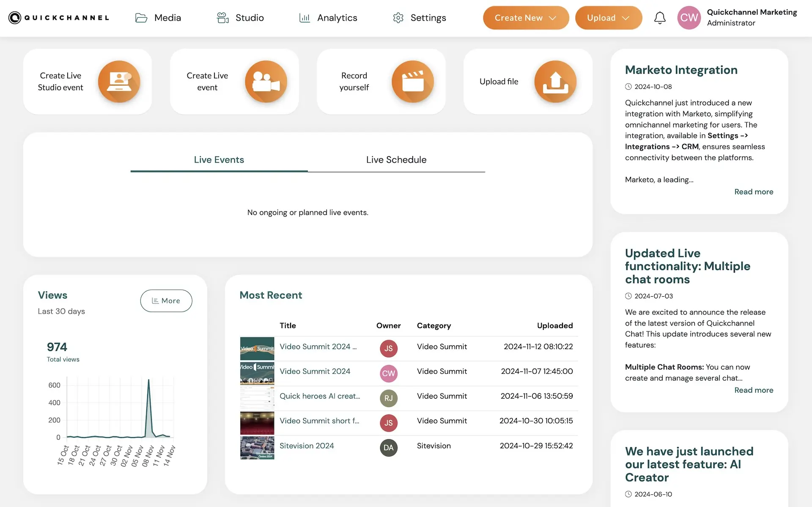Click the Upload file icon
The width and height of the screenshot is (812, 507).
[554, 80]
